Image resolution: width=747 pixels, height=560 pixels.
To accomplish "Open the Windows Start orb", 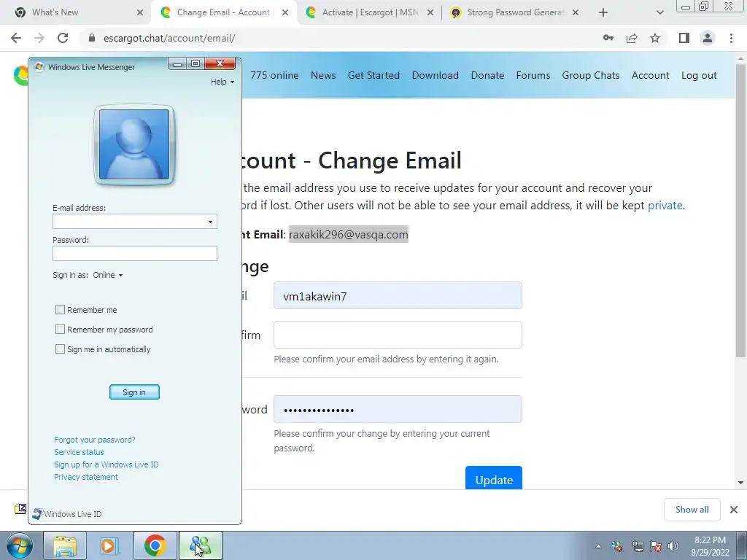I will coord(19,545).
